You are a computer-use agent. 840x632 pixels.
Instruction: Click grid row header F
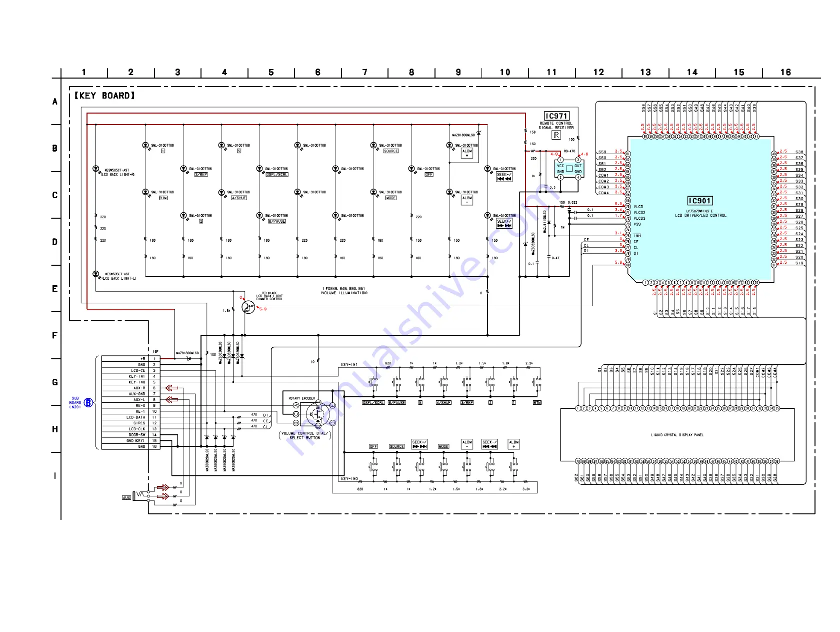click(54, 335)
